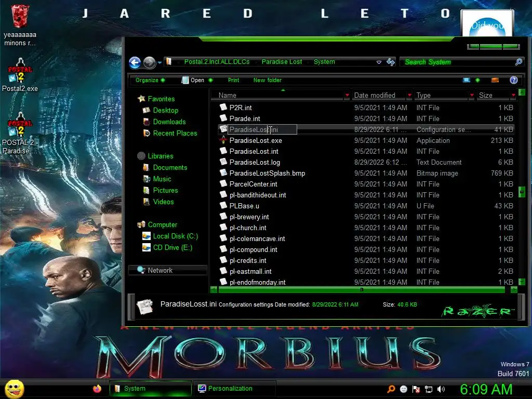Click the change view icon

pos(467,80)
